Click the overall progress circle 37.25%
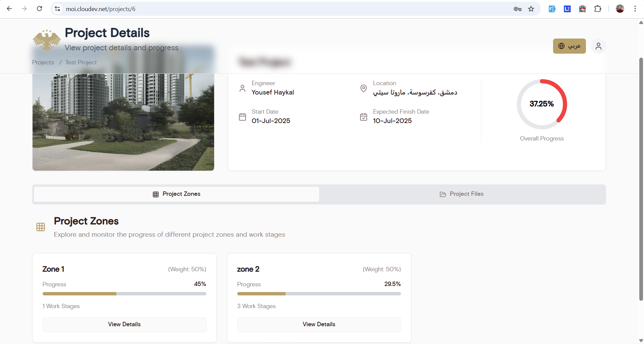Screen dimensions: 644x344 542,104
